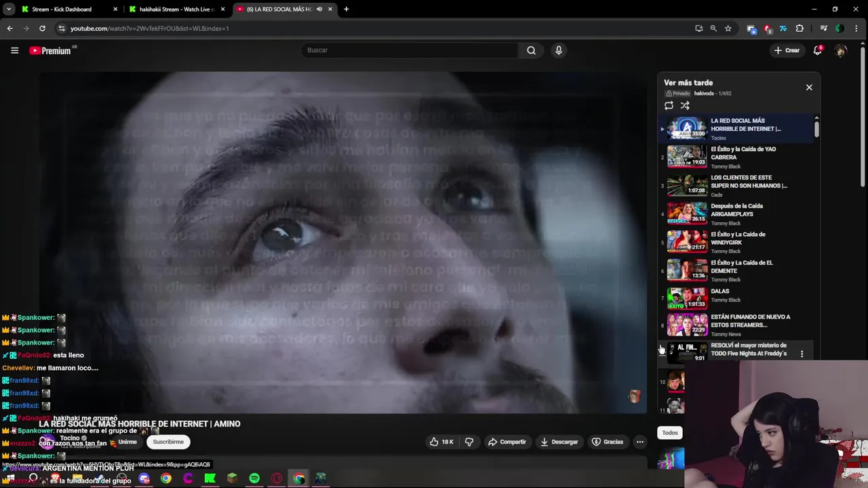Close the Kick Dashboard tab
This screenshot has height=488, width=868.
click(115, 9)
